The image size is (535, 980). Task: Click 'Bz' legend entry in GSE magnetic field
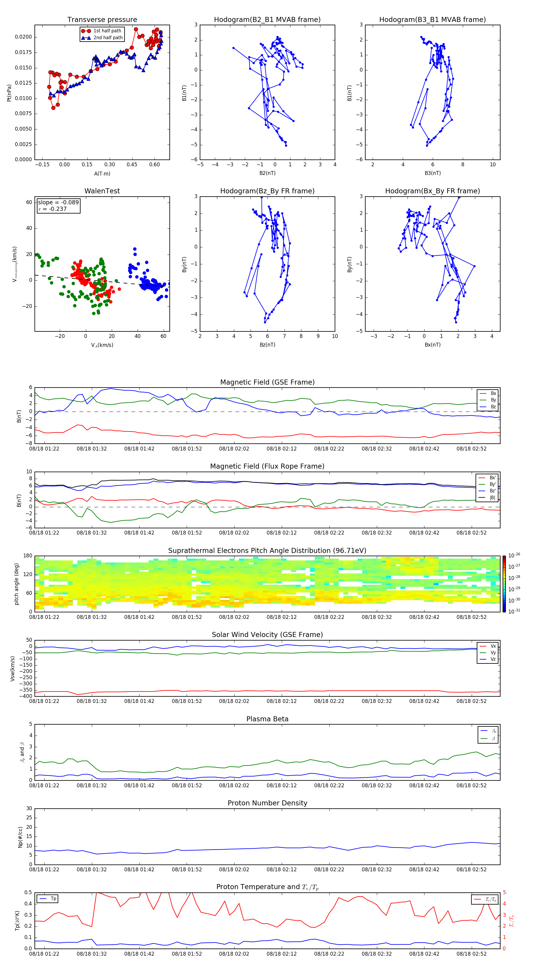pyautogui.click(x=488, y=407)
